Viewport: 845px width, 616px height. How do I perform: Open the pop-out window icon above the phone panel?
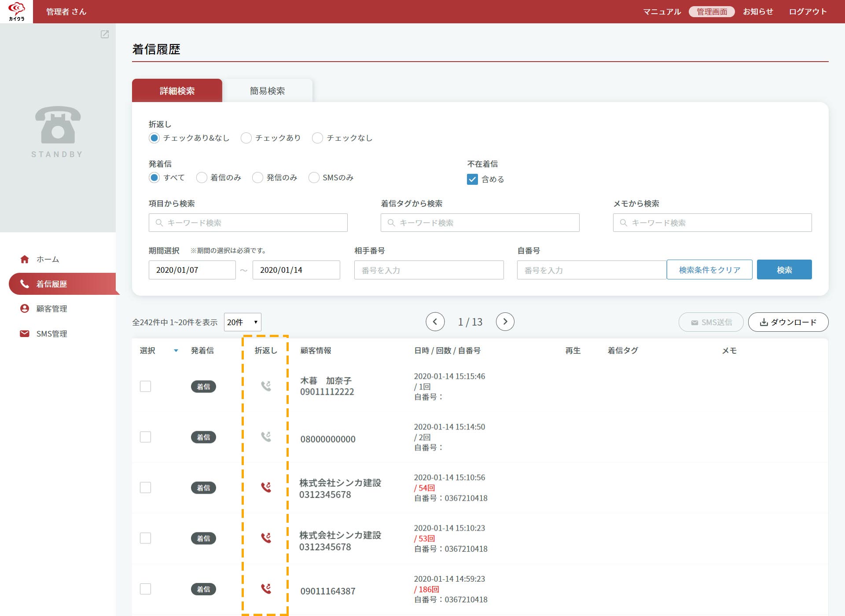click(x=105, y=34)
